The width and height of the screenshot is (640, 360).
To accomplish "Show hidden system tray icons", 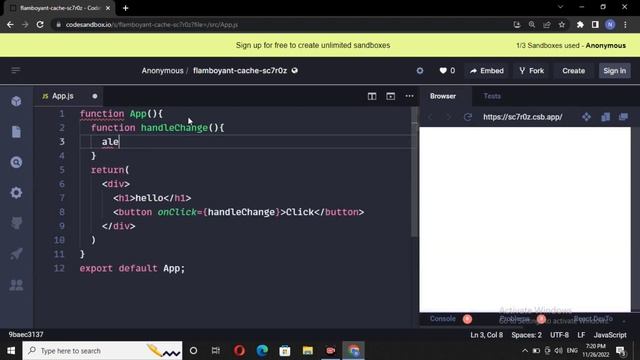I will point(525,351).
